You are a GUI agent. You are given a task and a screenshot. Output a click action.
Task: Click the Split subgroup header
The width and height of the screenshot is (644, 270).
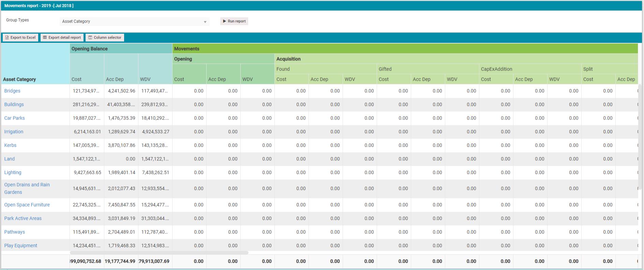point(610,69)
